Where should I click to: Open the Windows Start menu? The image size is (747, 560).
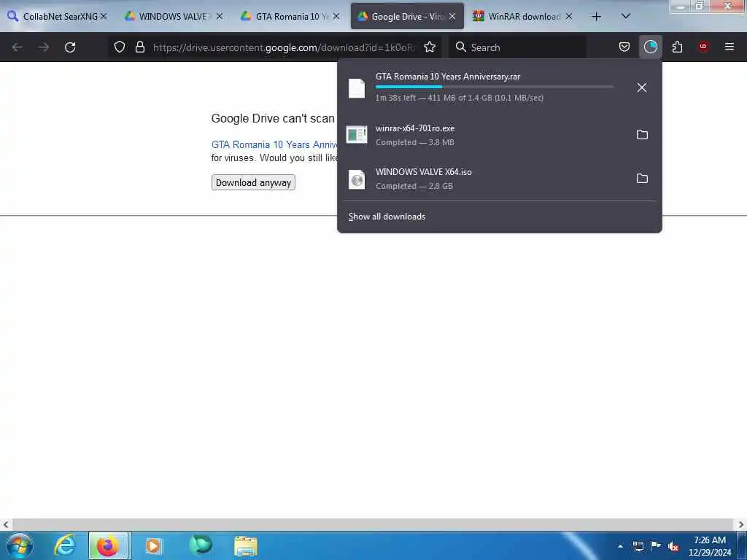[20, 545]
